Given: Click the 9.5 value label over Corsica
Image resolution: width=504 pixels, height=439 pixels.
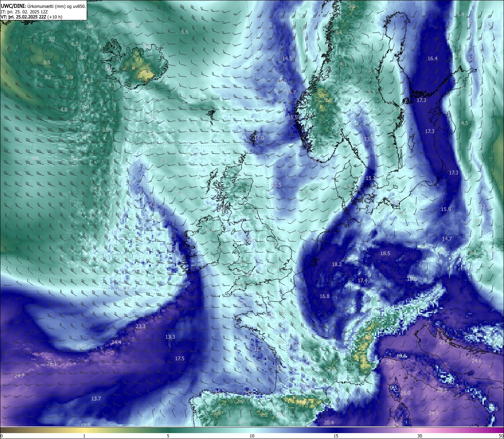Looking at the screenshot, I should [x=393, y=387].
